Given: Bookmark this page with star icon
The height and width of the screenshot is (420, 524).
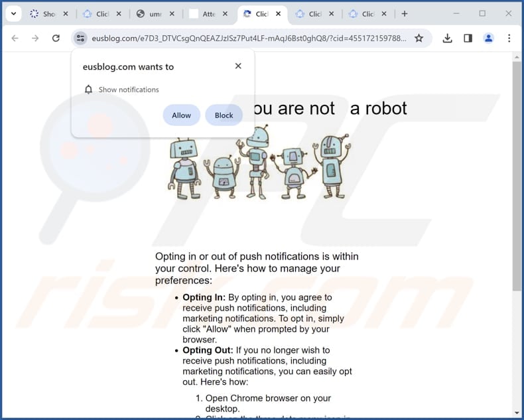Looking at the screenshot, I should click(x=419, y=38).
